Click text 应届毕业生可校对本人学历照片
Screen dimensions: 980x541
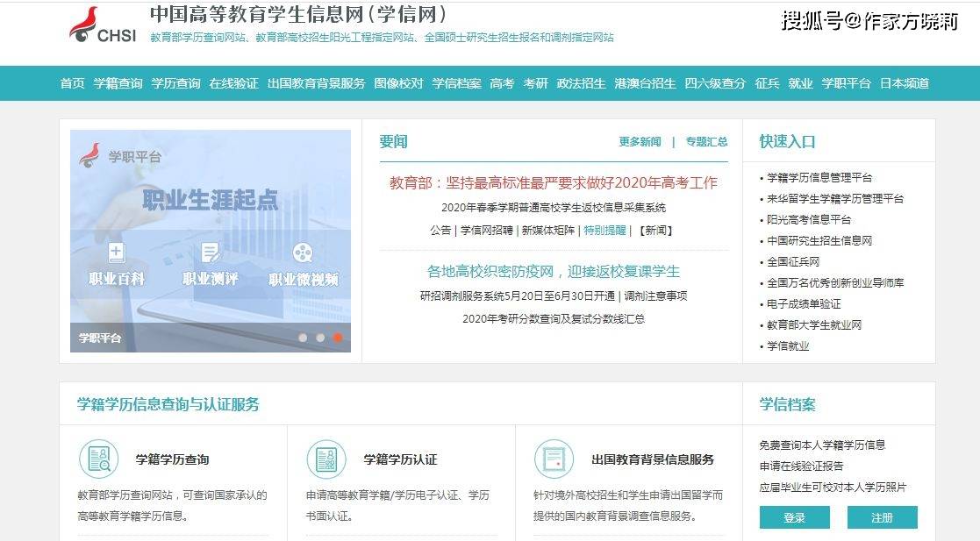pos(833,488)
